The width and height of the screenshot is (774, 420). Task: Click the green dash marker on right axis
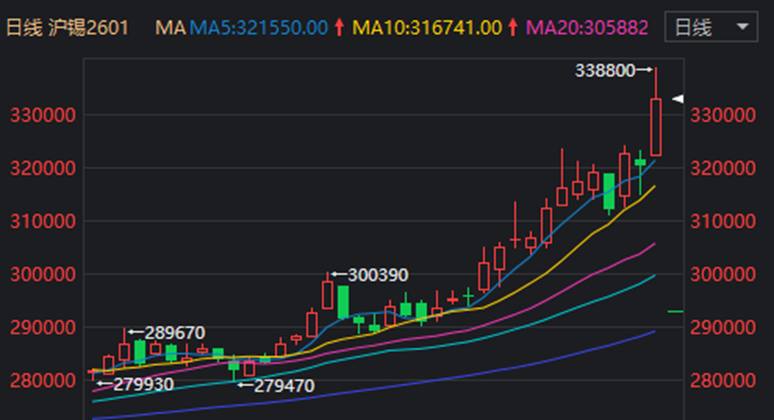coord(675,312)
